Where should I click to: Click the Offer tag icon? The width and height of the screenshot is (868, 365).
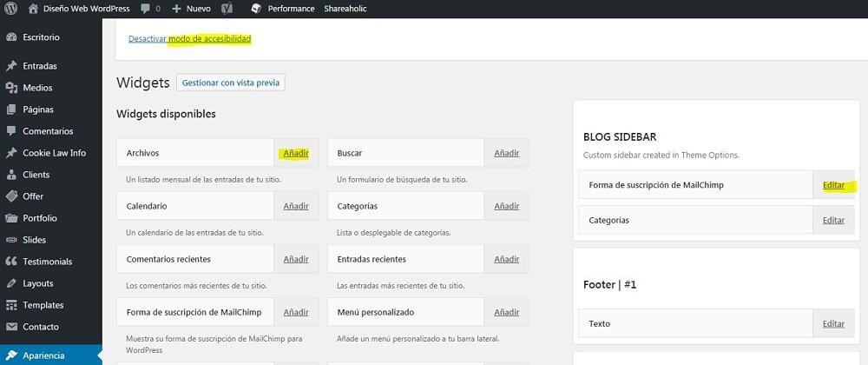(x=11, y=196)
